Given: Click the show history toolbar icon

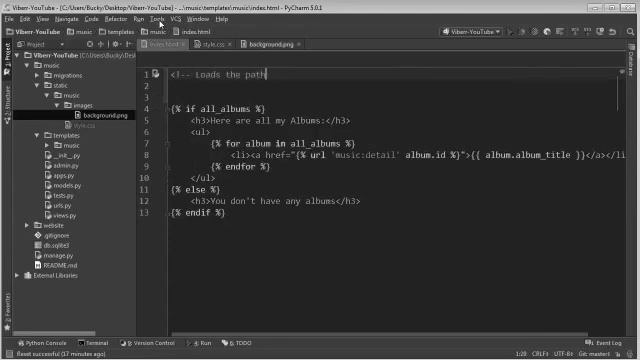Looking at the screenshot, I should click(600, 31).
